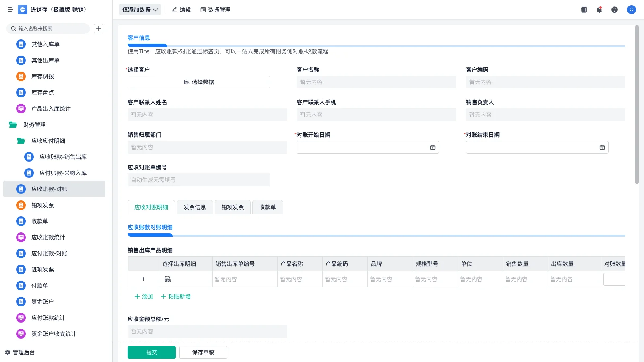Screen dimensions: 644x362
Task: Click the 应收应付明细 folder icon
Action: 21,141
